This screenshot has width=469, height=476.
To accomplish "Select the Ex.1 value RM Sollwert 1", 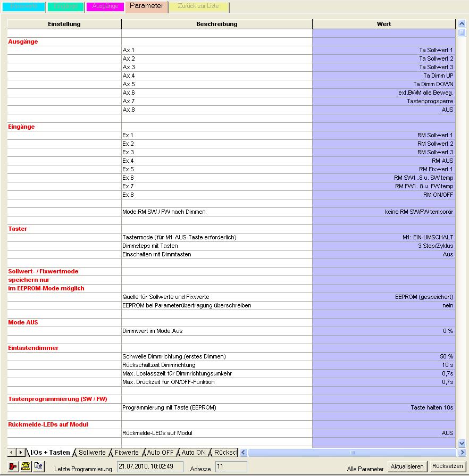I will coord(384,135).
